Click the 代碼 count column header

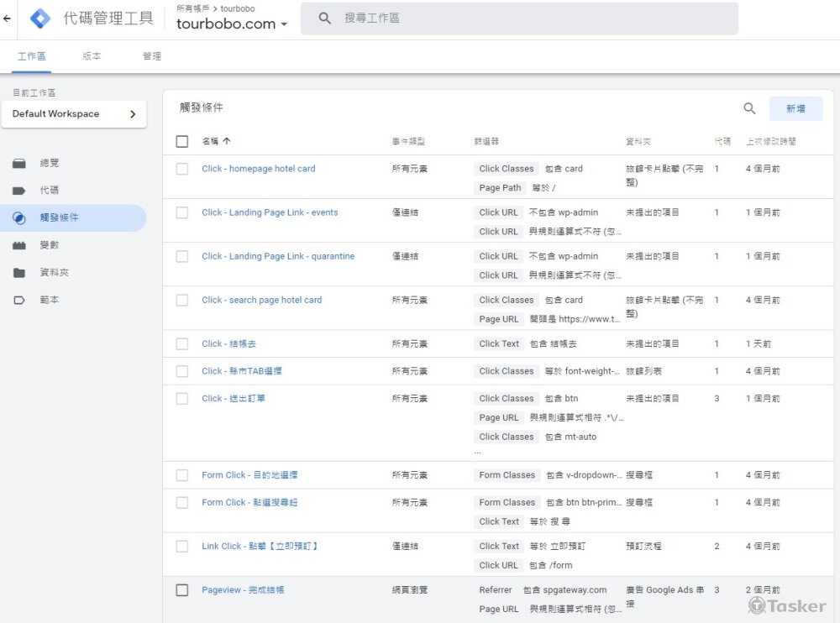click(x=722, y=141)
